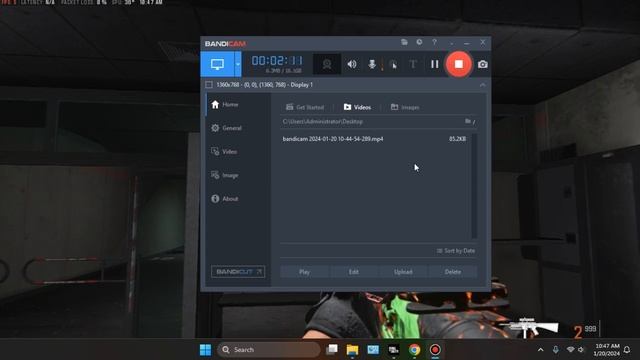Screen dimensions: 640x360
Task: Click system tray microphone icon
Action: pyautogui.click(x=556, y=350)
